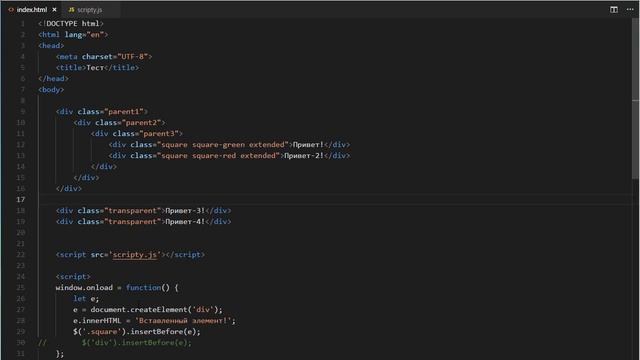Open the more actions ellipsis menu
The image size is (640, 360).
click(630, 9)
